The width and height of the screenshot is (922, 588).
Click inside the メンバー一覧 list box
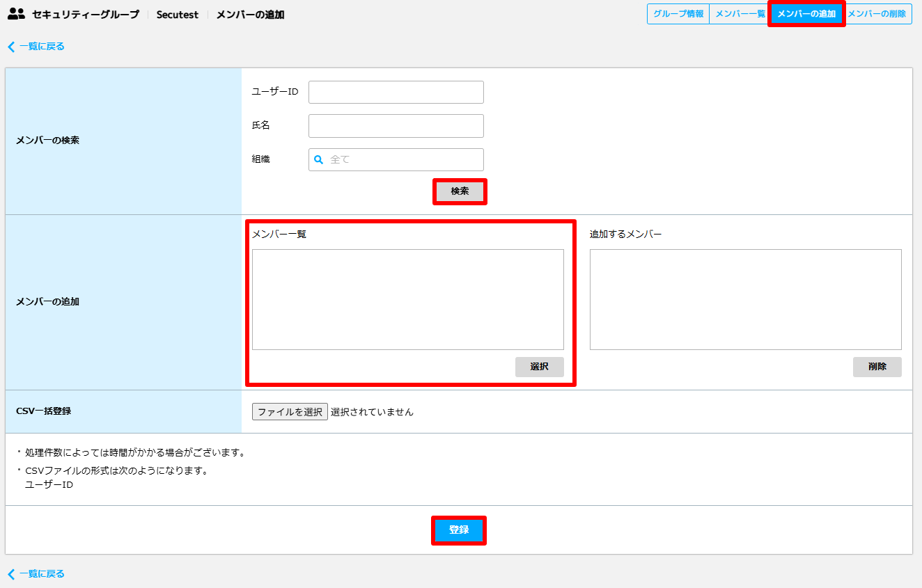408,299
